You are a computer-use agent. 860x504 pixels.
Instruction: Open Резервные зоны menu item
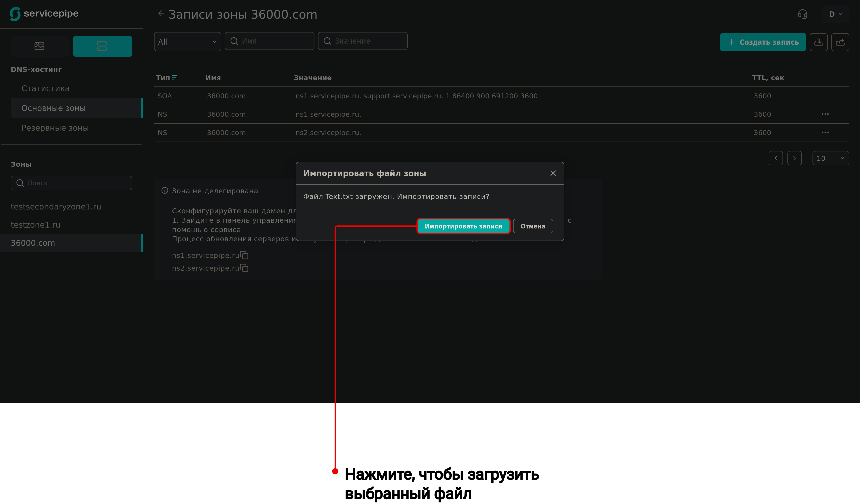click(55, 128)
